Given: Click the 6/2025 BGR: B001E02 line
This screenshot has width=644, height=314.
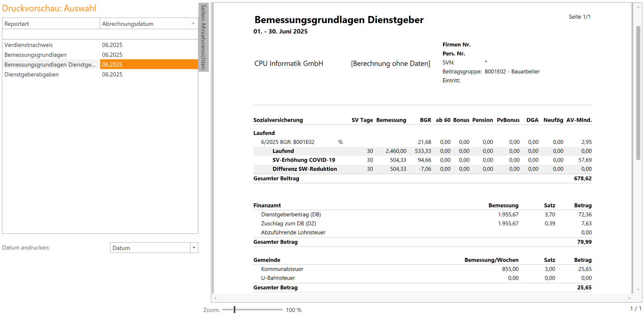Looking at the screenshot, I should coord(288,142).
